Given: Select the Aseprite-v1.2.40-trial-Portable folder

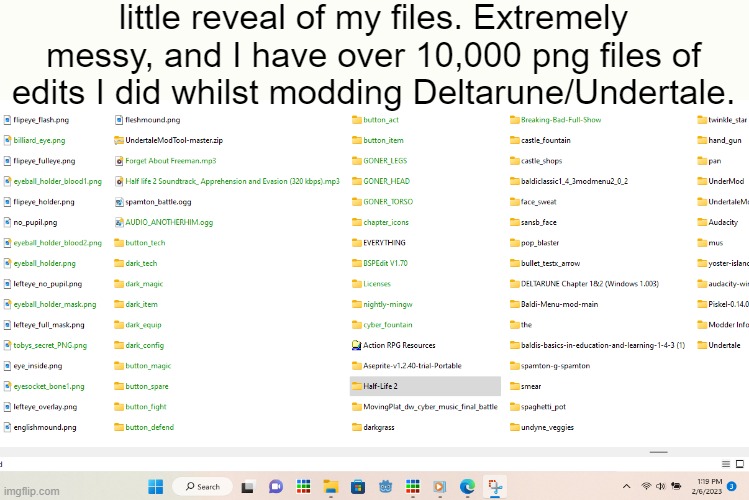Looking at the screenshot, I should pyautogui.click(x=407, y=365).
